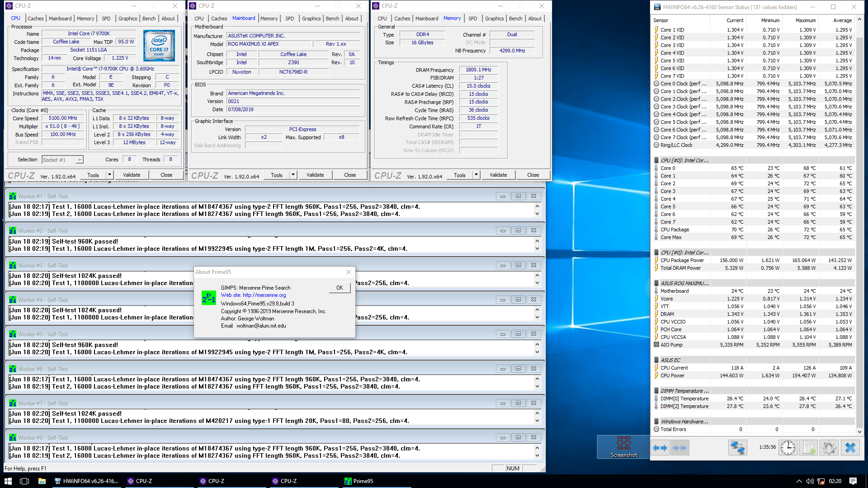Click the volume icon in system tray

coord(810,481)
